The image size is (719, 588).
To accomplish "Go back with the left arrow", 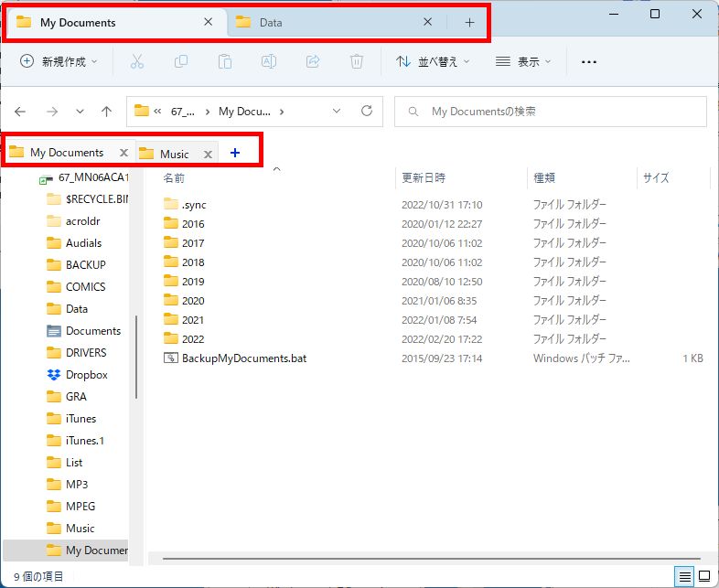I will (20, 112).
